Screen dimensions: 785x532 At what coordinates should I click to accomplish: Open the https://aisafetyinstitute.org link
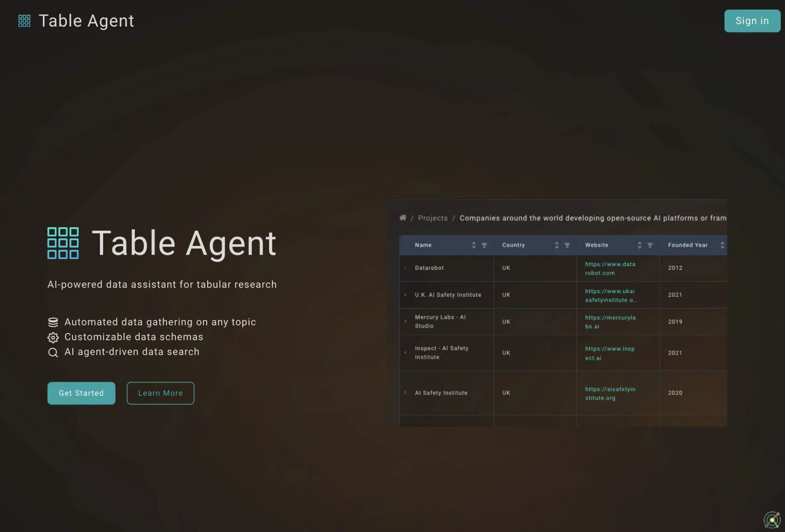(610, 393)
